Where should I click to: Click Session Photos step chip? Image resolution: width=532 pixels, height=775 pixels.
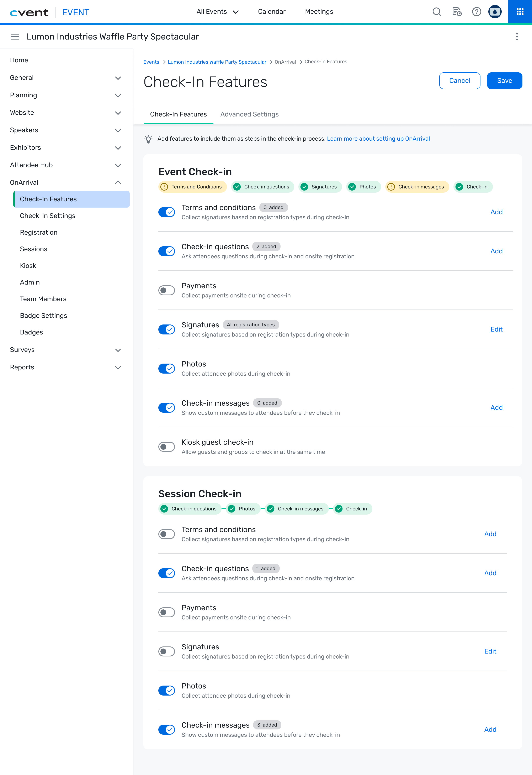(x=243, y=509)
